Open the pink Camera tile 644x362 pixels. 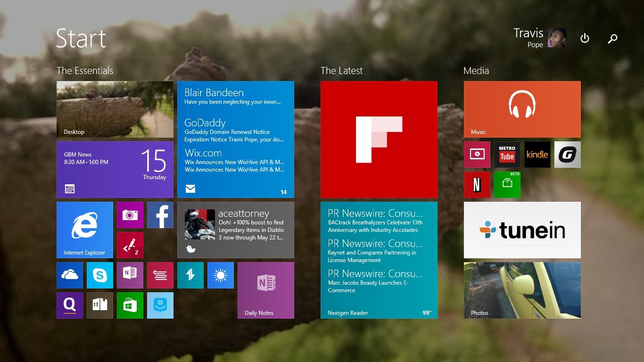130,215
